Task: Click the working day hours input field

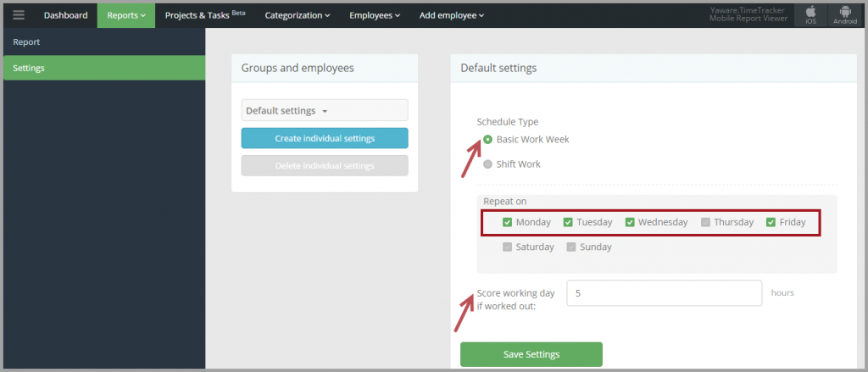Action: tap(665, 293)
